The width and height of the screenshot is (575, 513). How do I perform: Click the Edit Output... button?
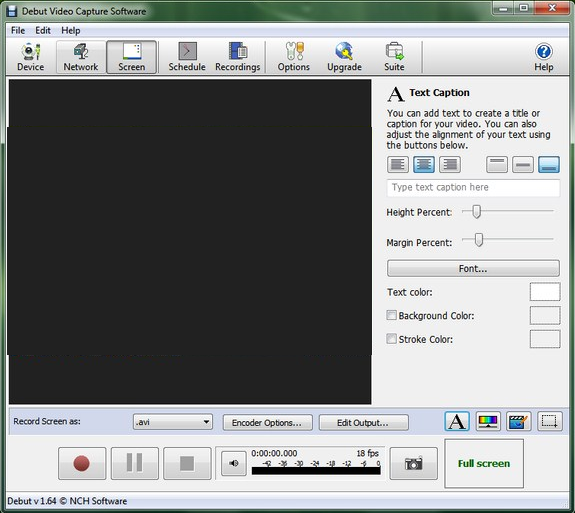(363, 422)
